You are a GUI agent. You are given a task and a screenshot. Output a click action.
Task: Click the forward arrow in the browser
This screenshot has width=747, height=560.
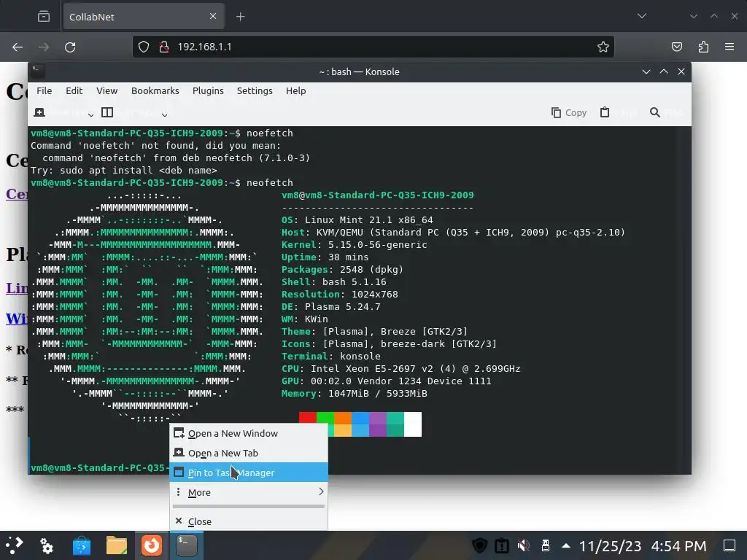(43, 47)
